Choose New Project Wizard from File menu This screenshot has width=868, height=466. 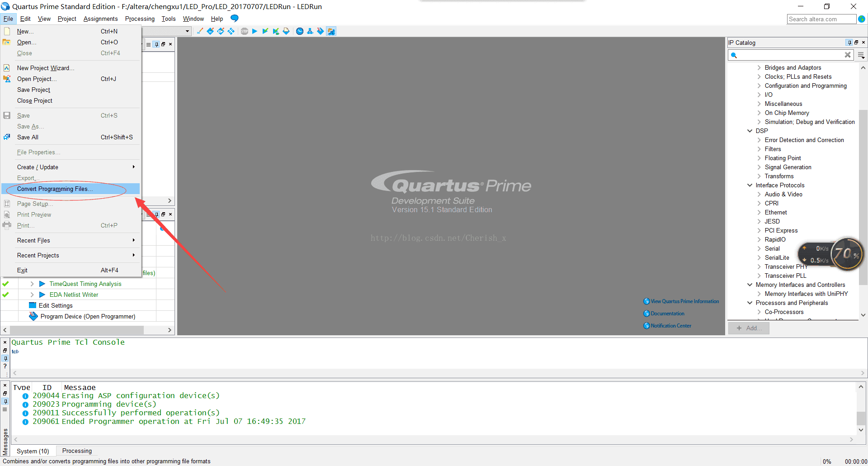(x=71, y=68)
